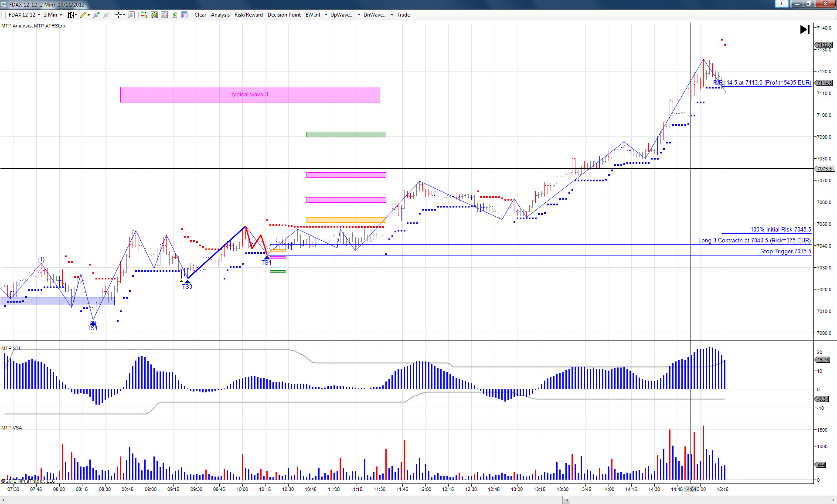This screenshot has height=504, width=837.
Task: Click the 15.78 STF value marker
Action: click(823, 360)
